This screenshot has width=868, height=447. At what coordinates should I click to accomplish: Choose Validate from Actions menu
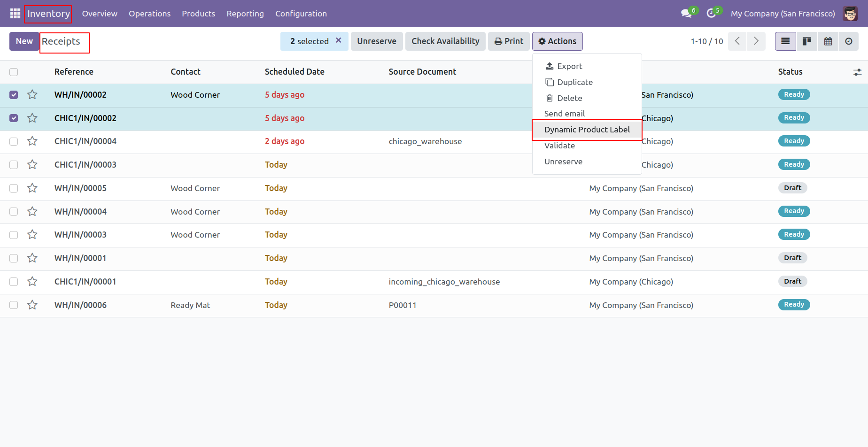pyautogui.click(x=587, y=146)
